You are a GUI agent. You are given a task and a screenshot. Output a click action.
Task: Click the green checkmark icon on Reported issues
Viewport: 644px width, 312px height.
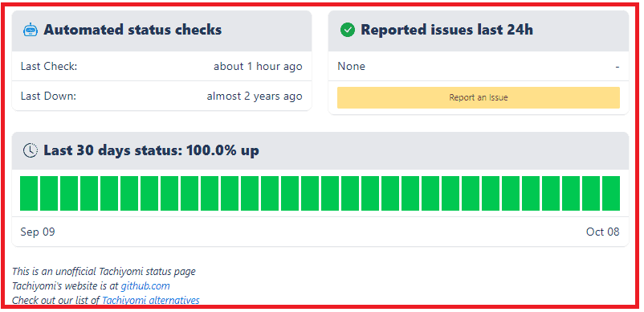click(348, 30)
